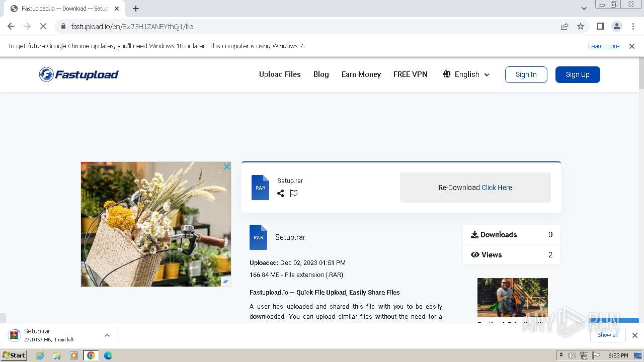Open the FREE VPN menu item
The height and width of the screenshot is (362, 644).
click(x=411, y=74)
